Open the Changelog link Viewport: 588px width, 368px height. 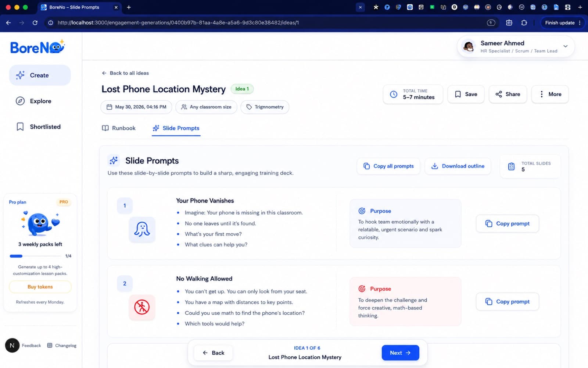(62, 346)
